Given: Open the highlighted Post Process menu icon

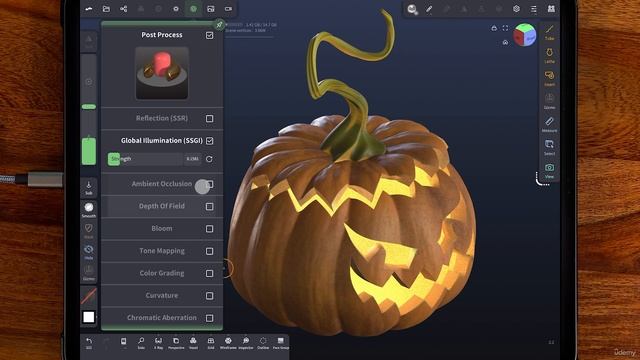Looking at the screenshot, I should pos(193,9).
